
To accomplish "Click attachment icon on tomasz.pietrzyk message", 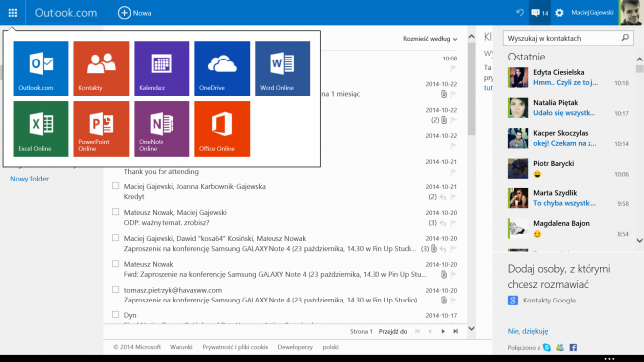I will [444, 301].
